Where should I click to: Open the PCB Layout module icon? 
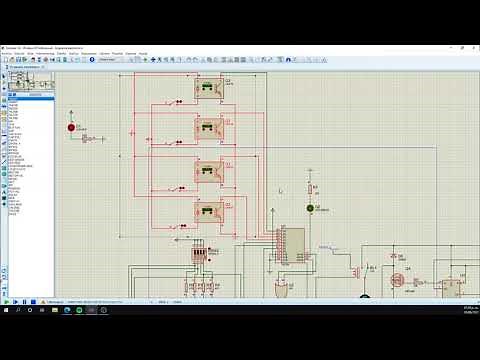pyautogui.click(x=46, y=60)
